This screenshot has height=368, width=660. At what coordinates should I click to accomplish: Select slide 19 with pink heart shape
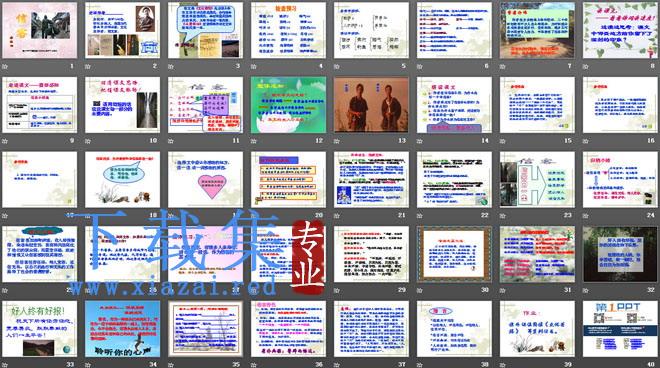[205, 179]
